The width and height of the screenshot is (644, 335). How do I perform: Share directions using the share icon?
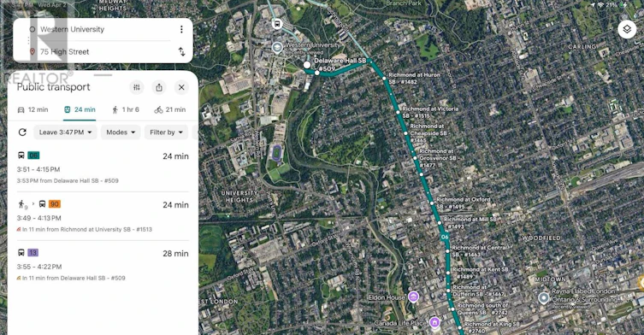(x=159, y=87)
